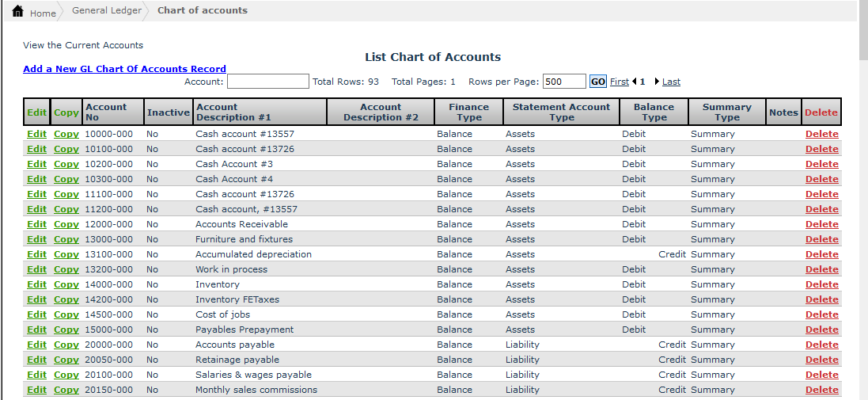Click the Rows per Page input box
The image size is (868, 400).
563,82
